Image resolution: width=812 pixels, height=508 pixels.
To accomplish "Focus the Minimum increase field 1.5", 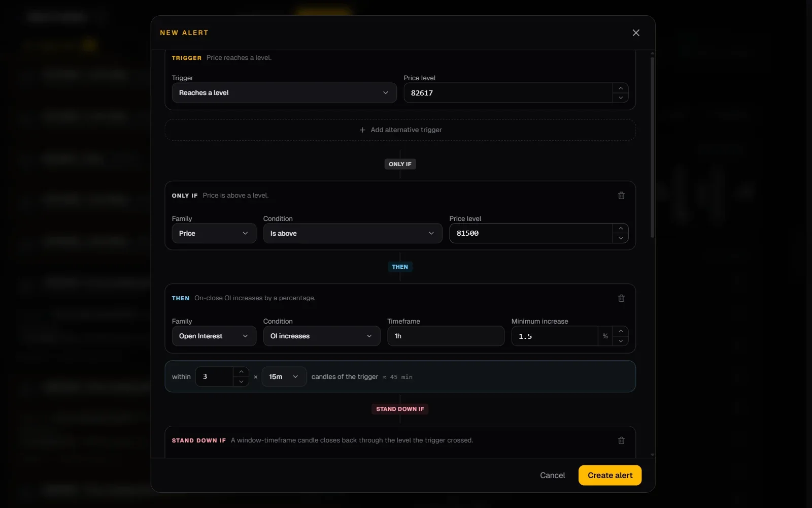I will [554, 336].
